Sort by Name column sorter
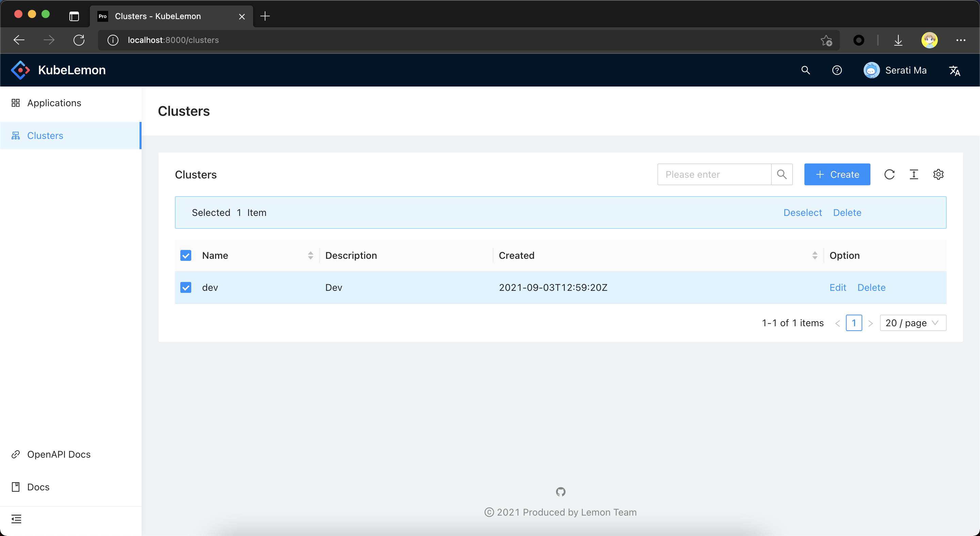980x536 pixels. coord(310,255)
